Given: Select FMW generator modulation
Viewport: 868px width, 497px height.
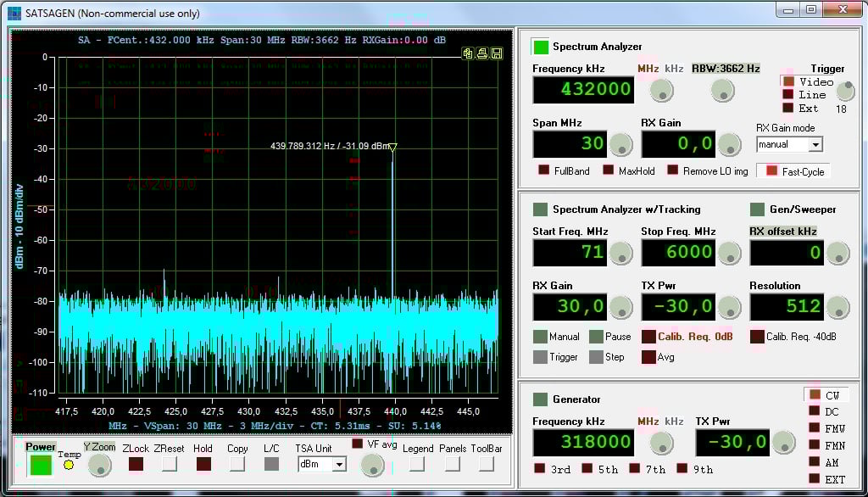Looking at the screenshot, I should tap(815, 427).
